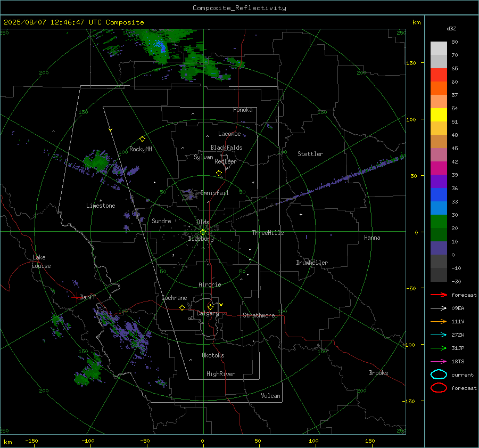479x448 pixels.
Task: Click the yellow diamond marker below RedDeer
Action: [219, 173]
